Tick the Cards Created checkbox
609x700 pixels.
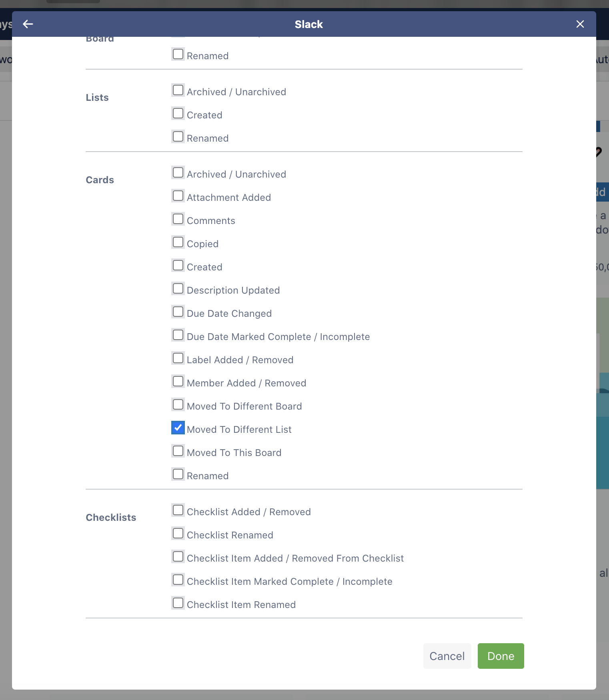178,265
